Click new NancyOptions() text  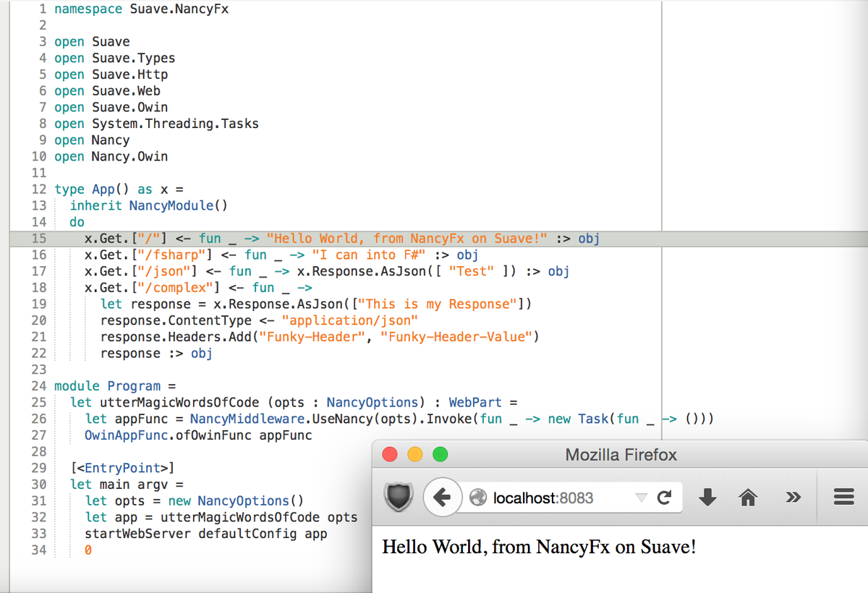point(237,501)
